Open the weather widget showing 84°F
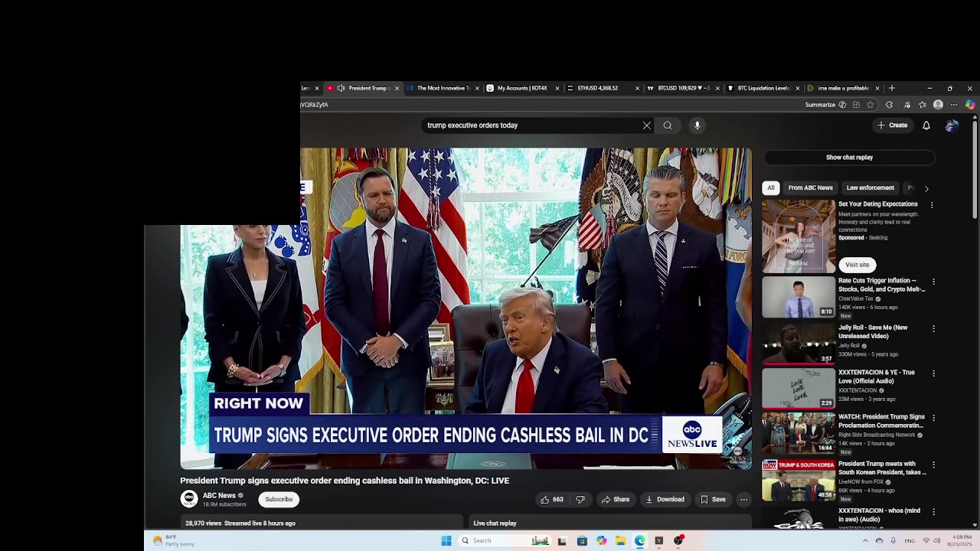The height and width of the screenshot is (551, 980). tap(174, 540)
